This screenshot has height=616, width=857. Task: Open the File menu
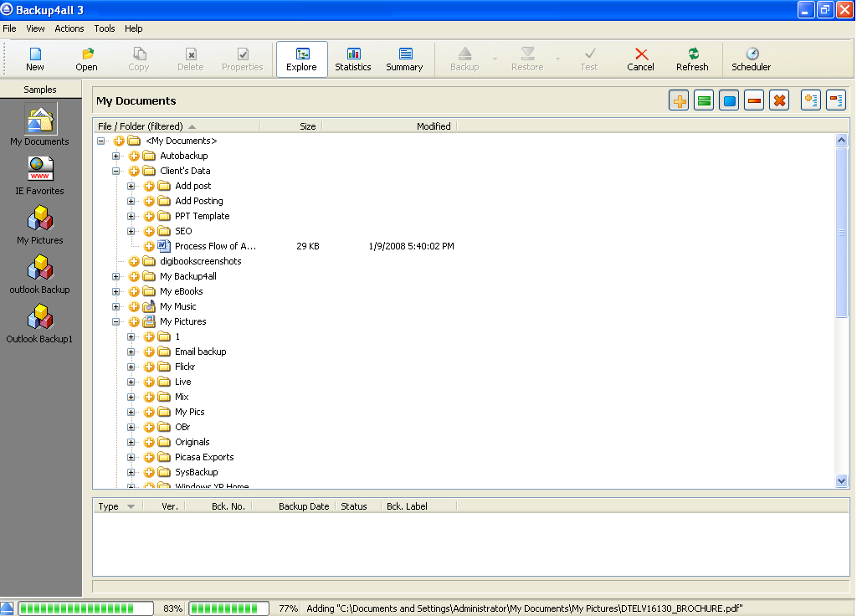9,28
